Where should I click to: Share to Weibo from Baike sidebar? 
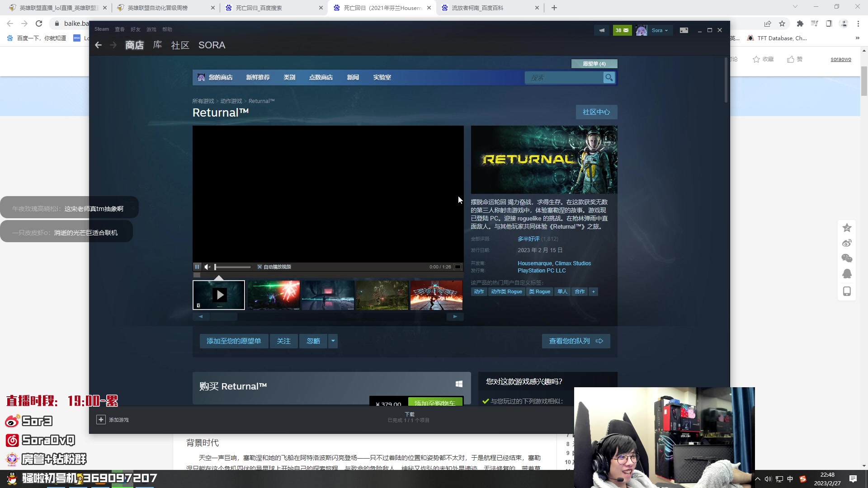tap(847, 243)
